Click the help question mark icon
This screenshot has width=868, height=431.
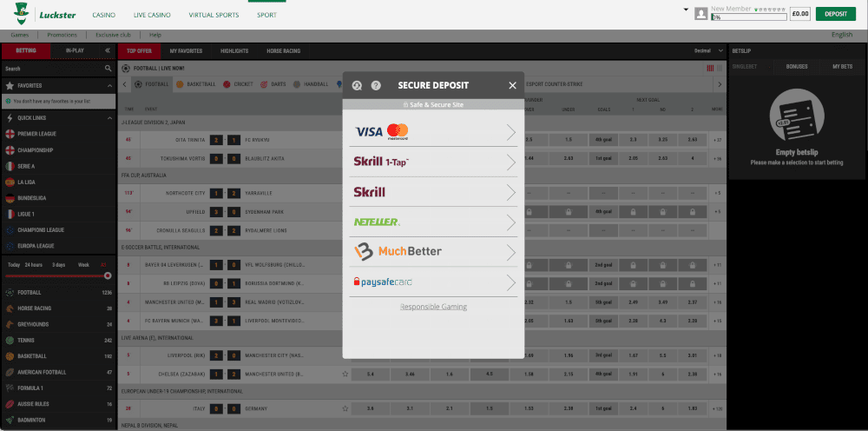(x=376, y=85)
